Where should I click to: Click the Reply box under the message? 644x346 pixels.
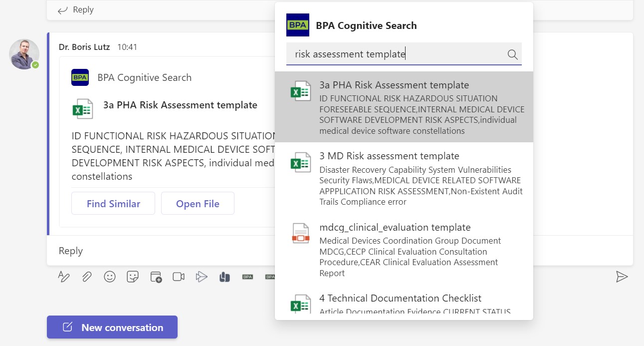tap(340, 251)
